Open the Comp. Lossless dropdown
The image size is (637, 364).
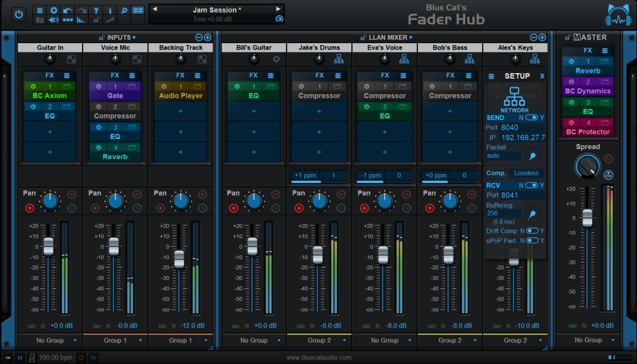[x=526, y=173]
